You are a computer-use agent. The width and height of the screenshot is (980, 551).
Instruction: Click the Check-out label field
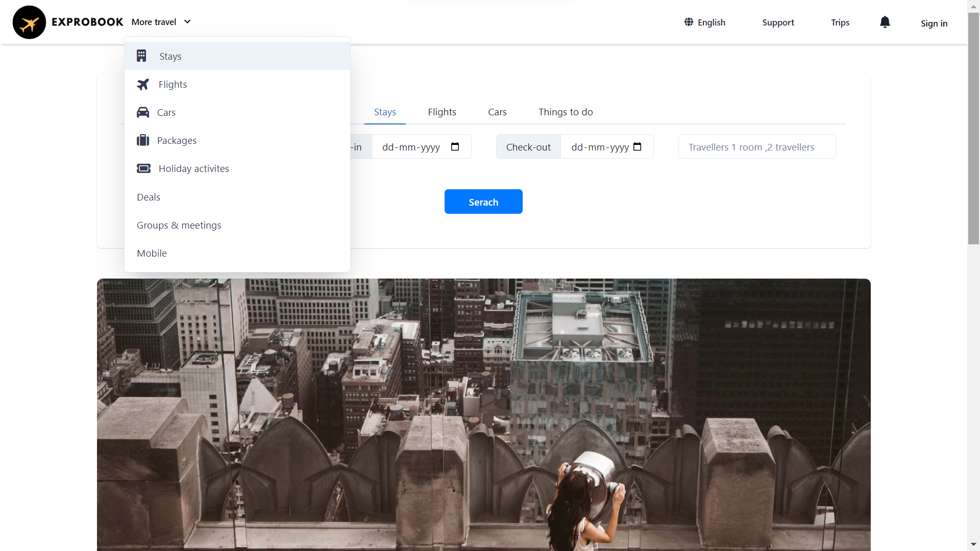pos(528,146)
